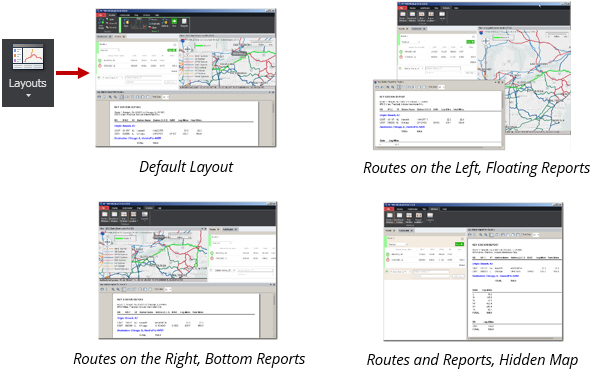Click the map pan compass in Default Layout

(187, 49)
